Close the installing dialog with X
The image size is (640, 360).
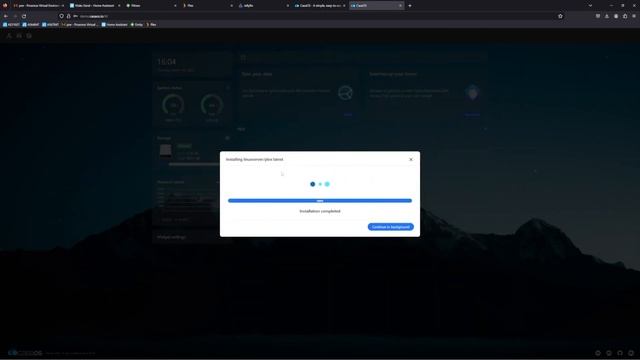click(x=411, y=160)
